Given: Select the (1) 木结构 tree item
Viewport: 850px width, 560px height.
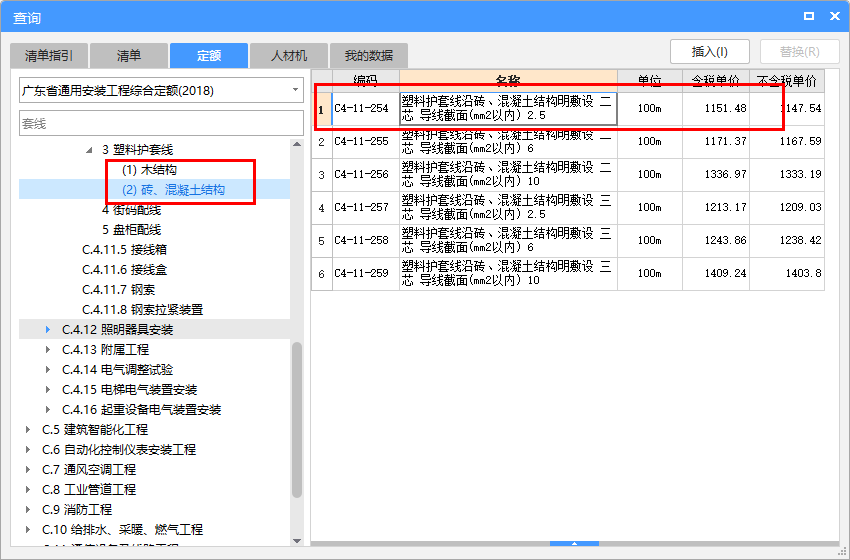Looking at the screenshot, I should (x=149, y=170).
